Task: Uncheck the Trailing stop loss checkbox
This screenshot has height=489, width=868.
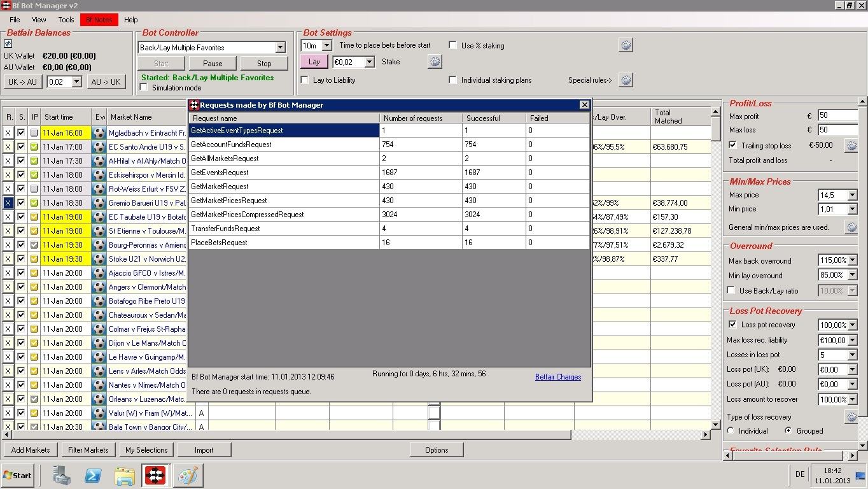Action: [732, 145]
